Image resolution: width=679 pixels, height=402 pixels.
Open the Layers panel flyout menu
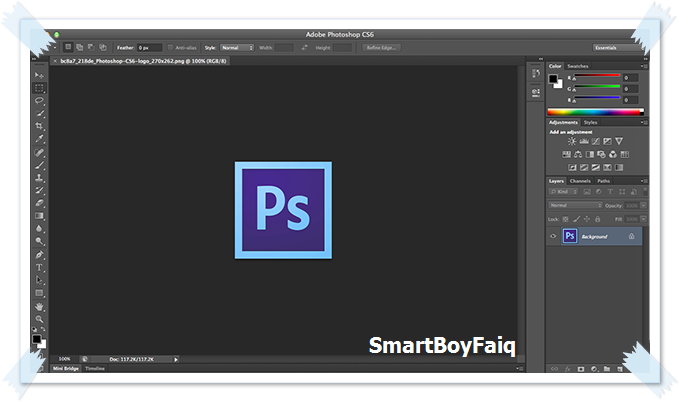tap(644, 181)
